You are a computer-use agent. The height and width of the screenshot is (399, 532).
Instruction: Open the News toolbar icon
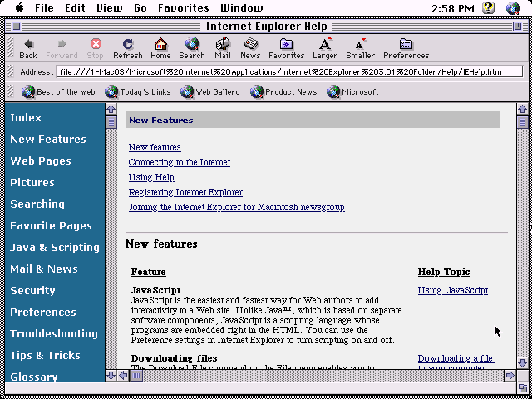[x=251, y=44]
